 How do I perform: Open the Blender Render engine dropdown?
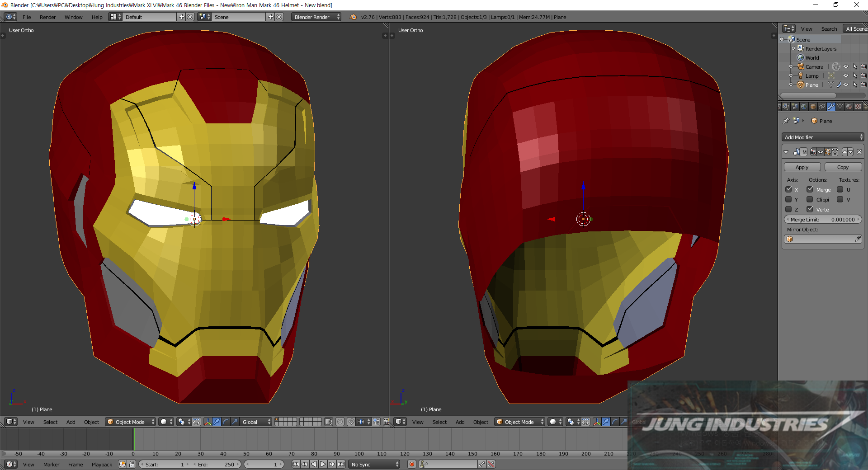point(316,17)
